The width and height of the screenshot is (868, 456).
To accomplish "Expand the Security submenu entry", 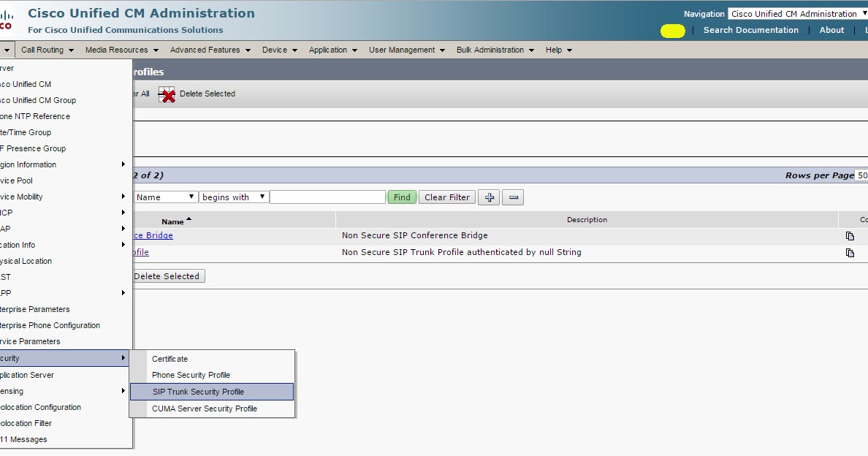I will (x=64, y=358).
